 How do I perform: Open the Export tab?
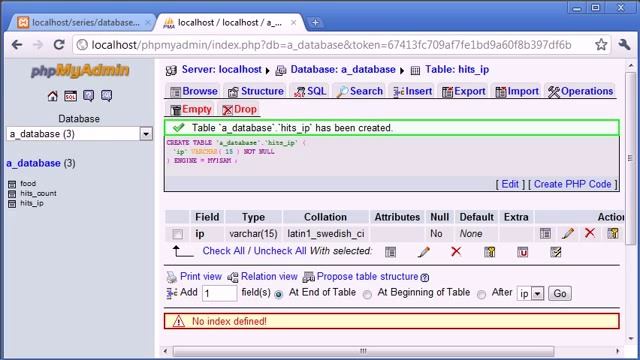[464, 91]
